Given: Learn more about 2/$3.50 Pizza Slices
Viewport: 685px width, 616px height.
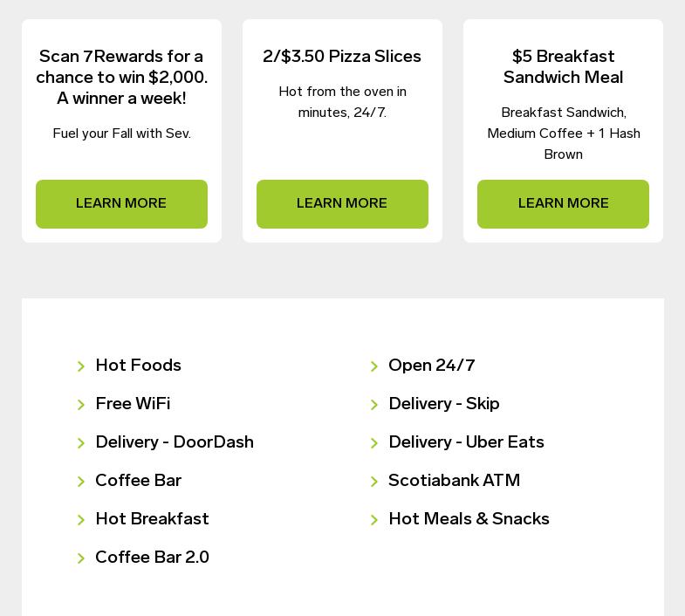Looking at the screenshot, I should click(x=342, y=204).
